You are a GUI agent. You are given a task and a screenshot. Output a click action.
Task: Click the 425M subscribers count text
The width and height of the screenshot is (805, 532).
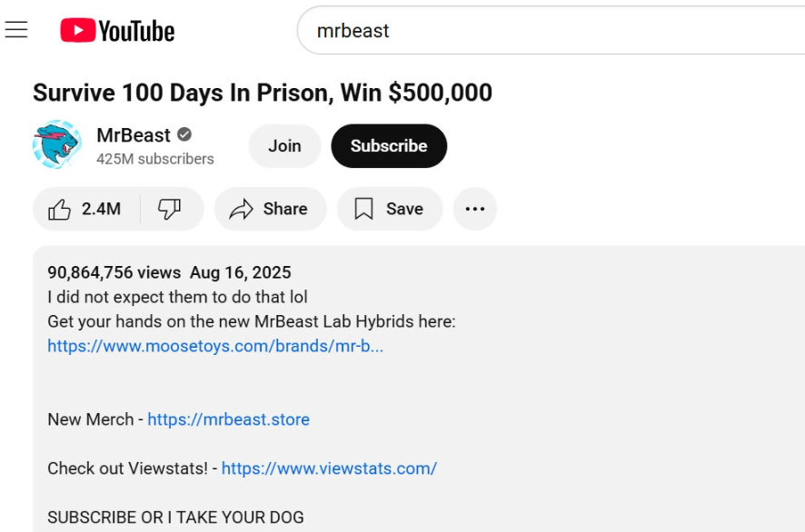(152, 158)
